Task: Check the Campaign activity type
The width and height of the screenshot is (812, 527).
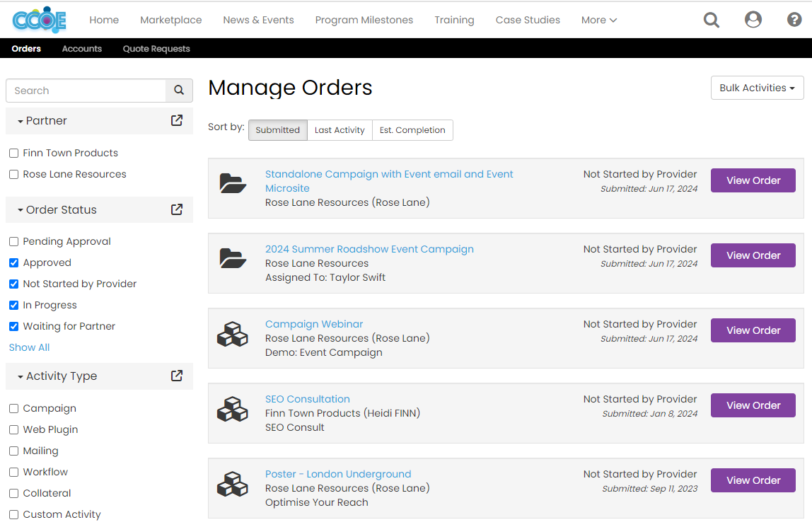Action: click(14, 409)
